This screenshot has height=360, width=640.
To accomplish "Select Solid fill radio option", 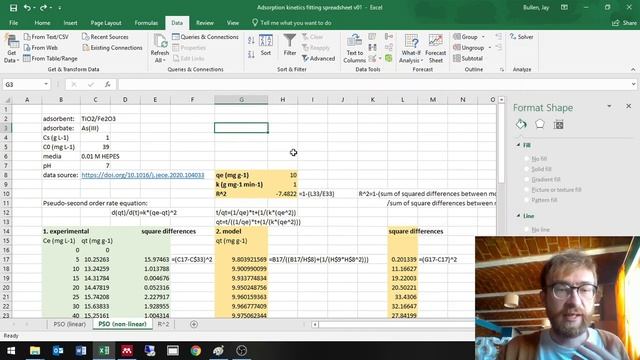I will (527, 169).
